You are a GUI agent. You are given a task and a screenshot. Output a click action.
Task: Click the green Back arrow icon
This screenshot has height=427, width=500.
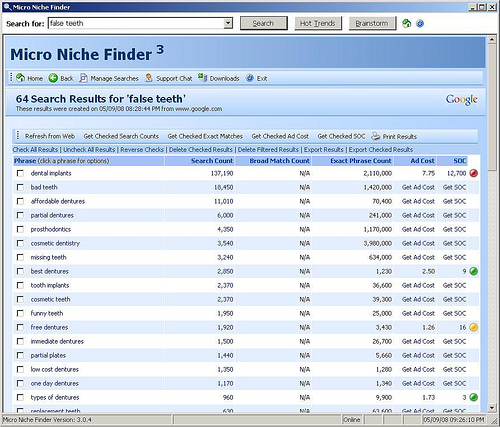point(53,78)
